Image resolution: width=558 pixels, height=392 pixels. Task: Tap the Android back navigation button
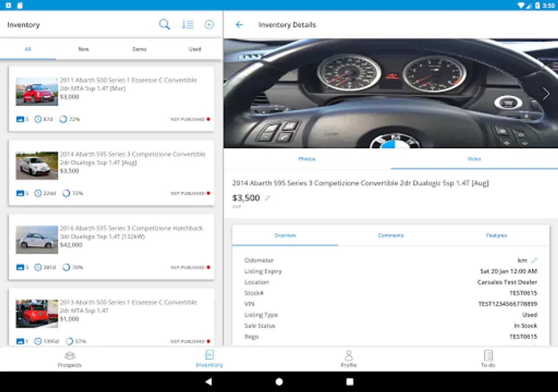208,382
